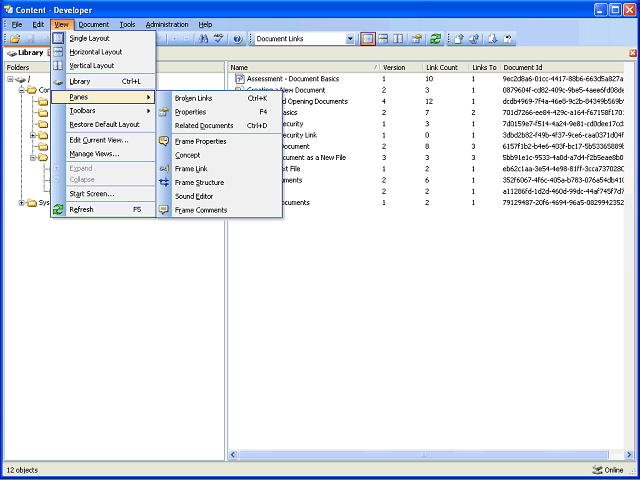Select Sound Editor in Panes submenu
The width and height of the screenshot is (640, 480).
point(220,196)
